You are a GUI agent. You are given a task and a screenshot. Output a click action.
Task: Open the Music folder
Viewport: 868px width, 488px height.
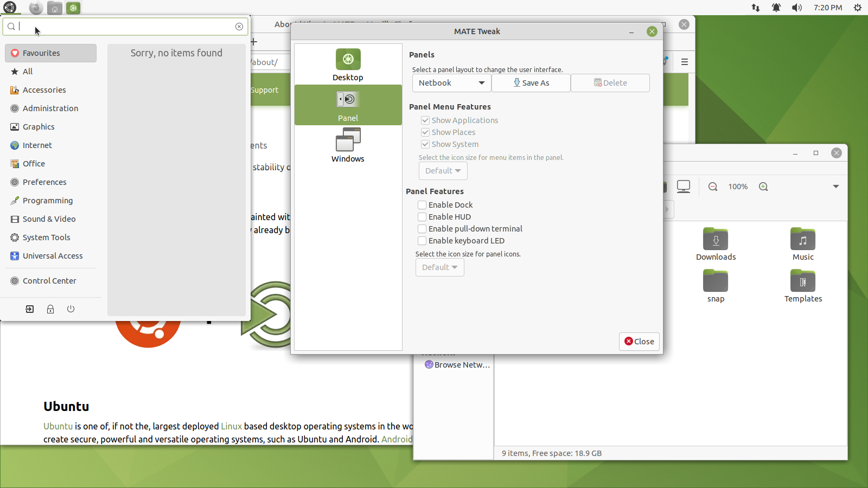point(803,245)
